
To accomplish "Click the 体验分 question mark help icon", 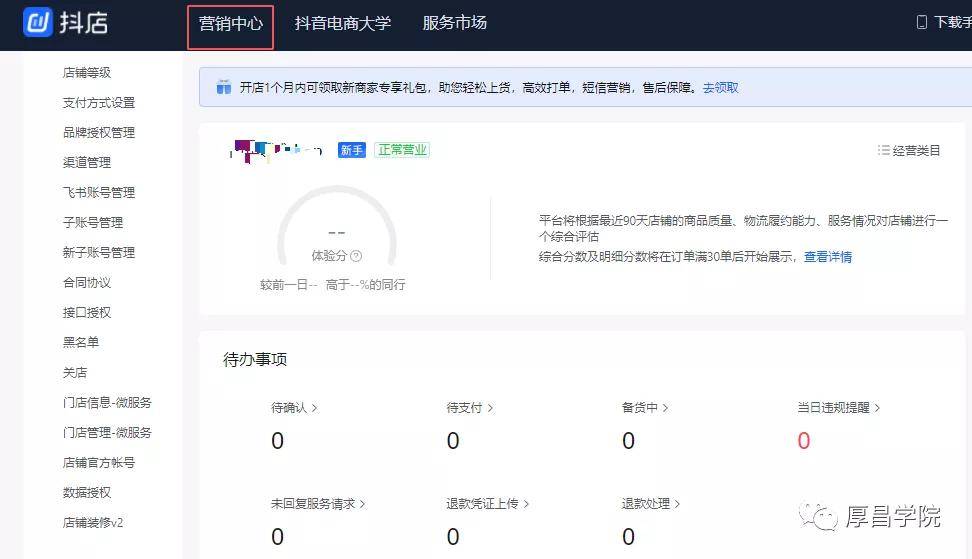I will point(356,256).
